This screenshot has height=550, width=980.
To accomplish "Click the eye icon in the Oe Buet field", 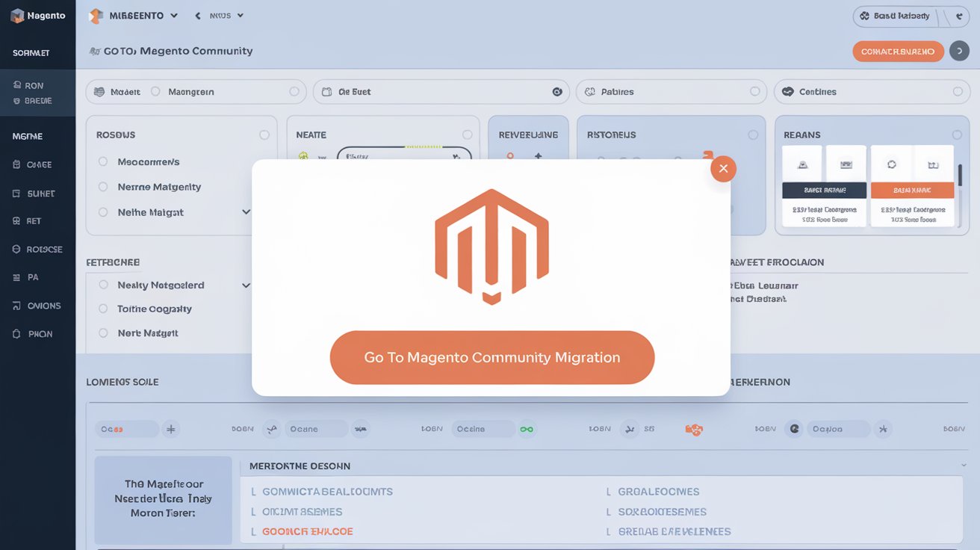I will coord(556,92).
